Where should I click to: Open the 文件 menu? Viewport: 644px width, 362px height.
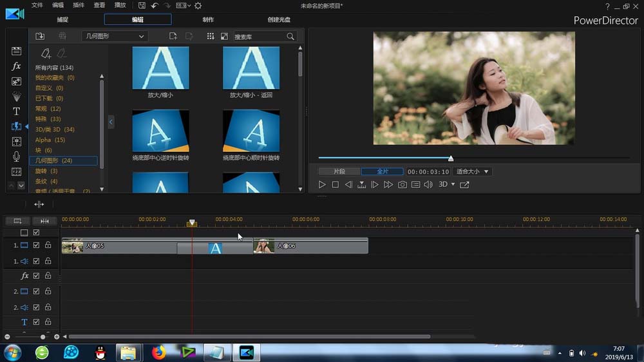coord(37,5)
